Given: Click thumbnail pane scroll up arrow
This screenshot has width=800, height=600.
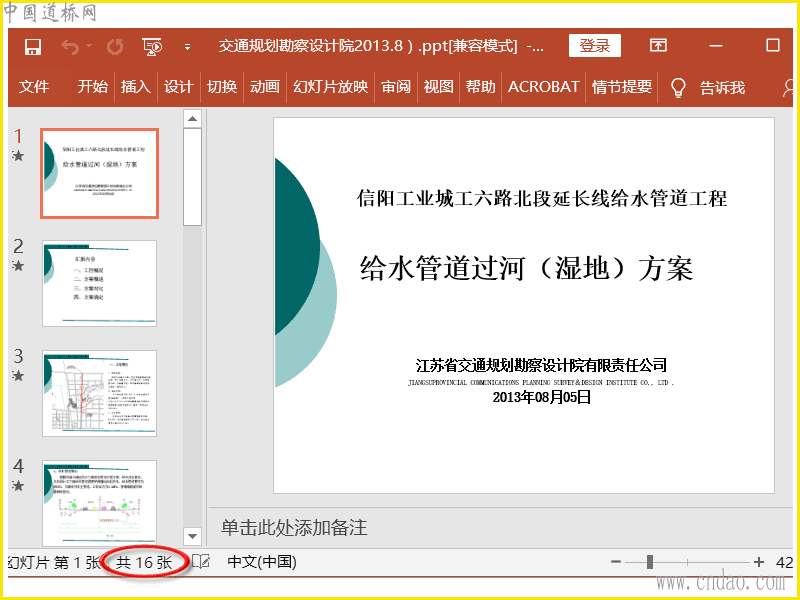Looking at the screenshot, I should coord(192,119).
